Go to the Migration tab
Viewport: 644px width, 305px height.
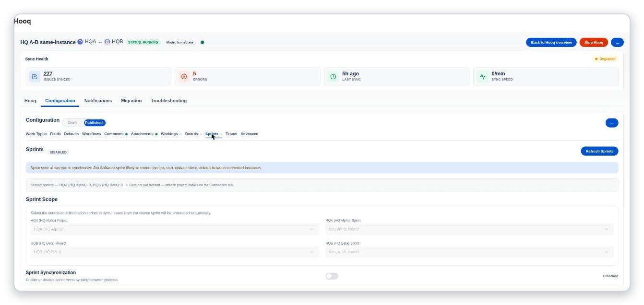tap(131, 101)
